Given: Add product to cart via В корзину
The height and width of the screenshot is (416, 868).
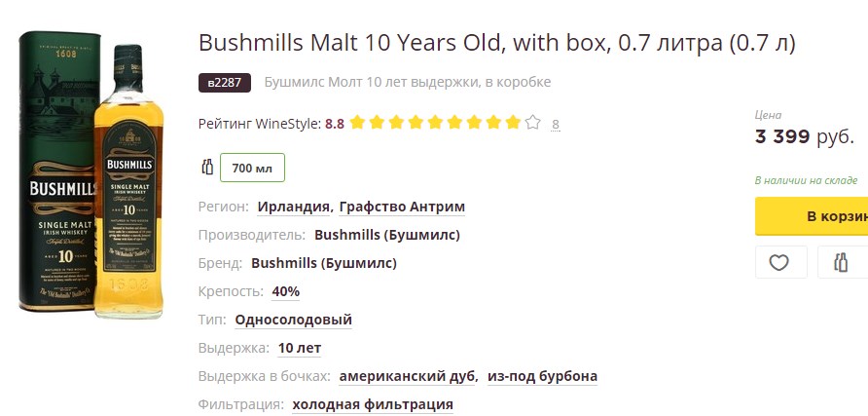Looking at the screenshot, I should tap(812, 216).
